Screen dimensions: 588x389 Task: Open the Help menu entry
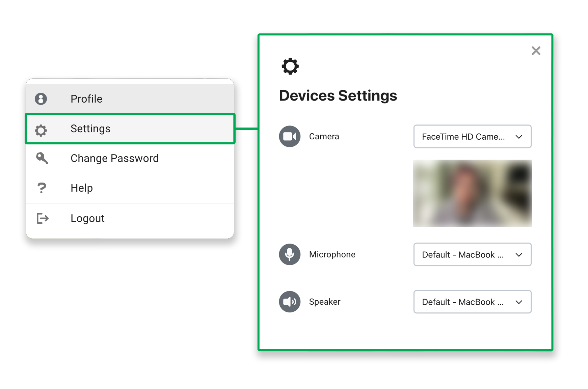pos(82,188)
